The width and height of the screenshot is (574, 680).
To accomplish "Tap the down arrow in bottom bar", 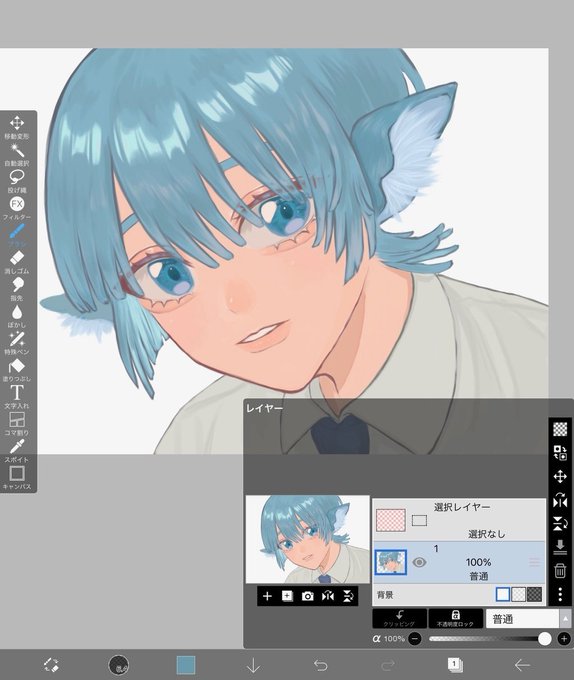I will click(253, 665).
